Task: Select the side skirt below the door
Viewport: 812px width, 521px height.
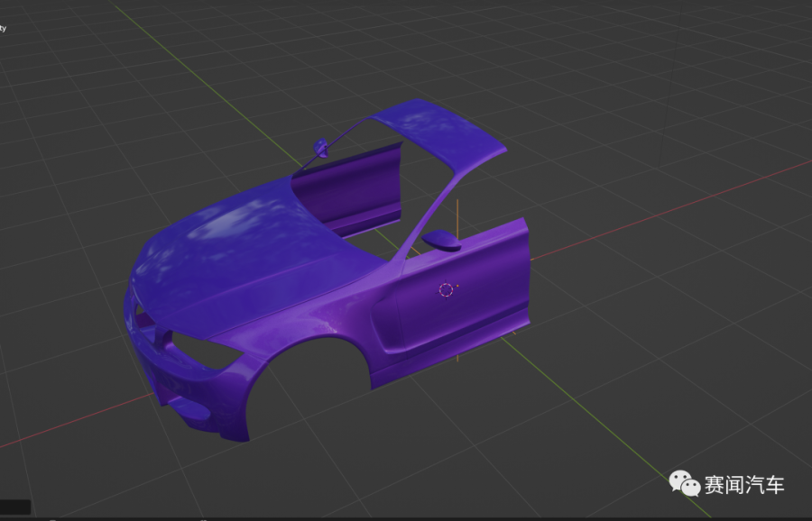Action: point(433,361)
